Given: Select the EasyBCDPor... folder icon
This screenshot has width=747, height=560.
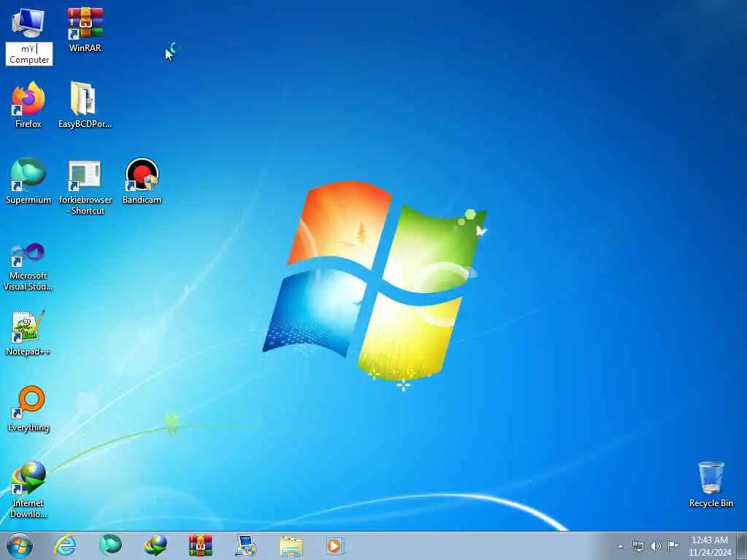Looking at the screenshot, I should [x=85, y=105].
